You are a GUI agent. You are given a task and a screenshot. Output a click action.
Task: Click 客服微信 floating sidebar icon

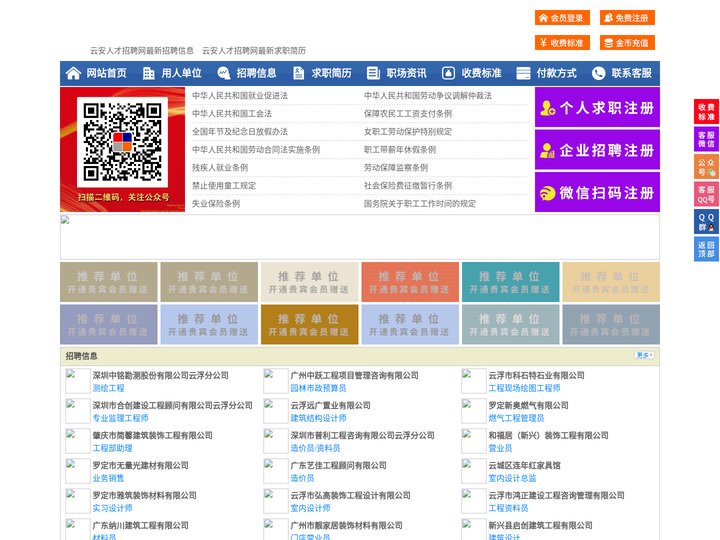point(706,139)
